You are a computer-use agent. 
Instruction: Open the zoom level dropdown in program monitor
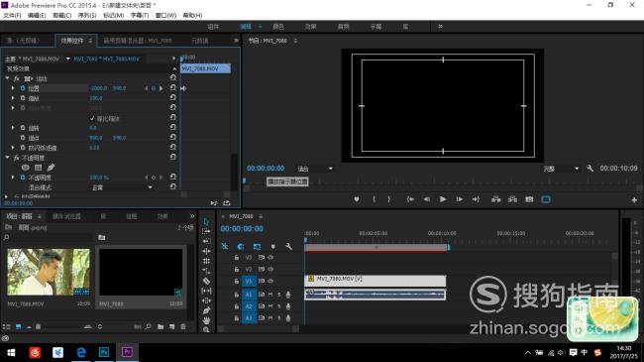(x=315, y=169)
